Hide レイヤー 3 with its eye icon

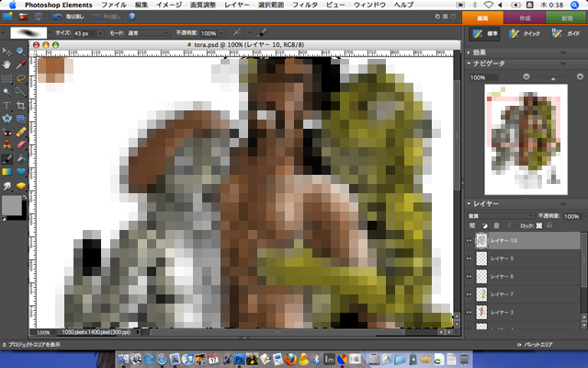(x=469, y=313)
